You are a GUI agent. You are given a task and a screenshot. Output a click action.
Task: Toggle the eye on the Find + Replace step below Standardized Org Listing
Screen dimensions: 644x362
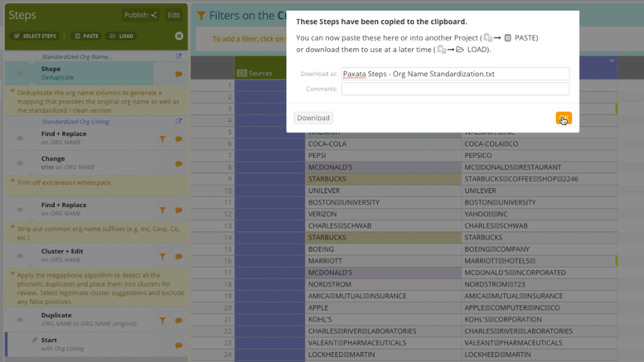click(x=20, y=138)
